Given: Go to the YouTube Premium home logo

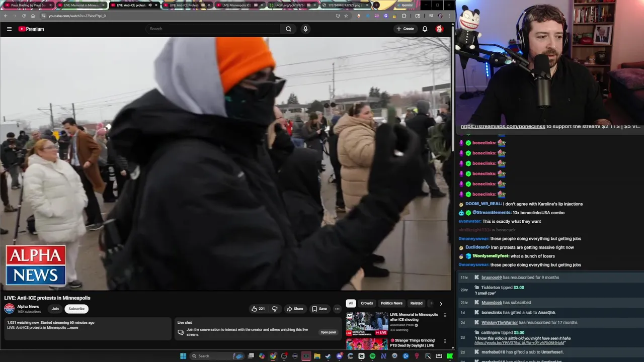Looking at the screenshot, I should (x=31, y=29).
